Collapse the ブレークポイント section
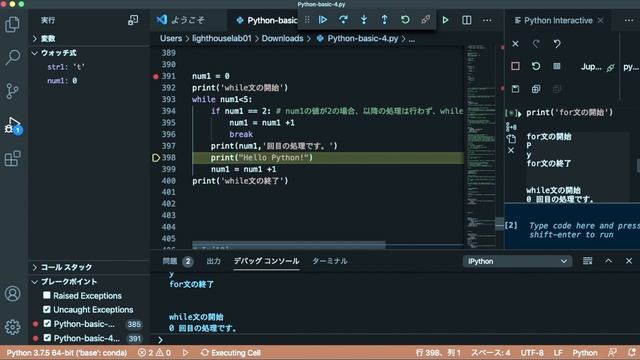This screenshot has height=360, width=640. 89,282
